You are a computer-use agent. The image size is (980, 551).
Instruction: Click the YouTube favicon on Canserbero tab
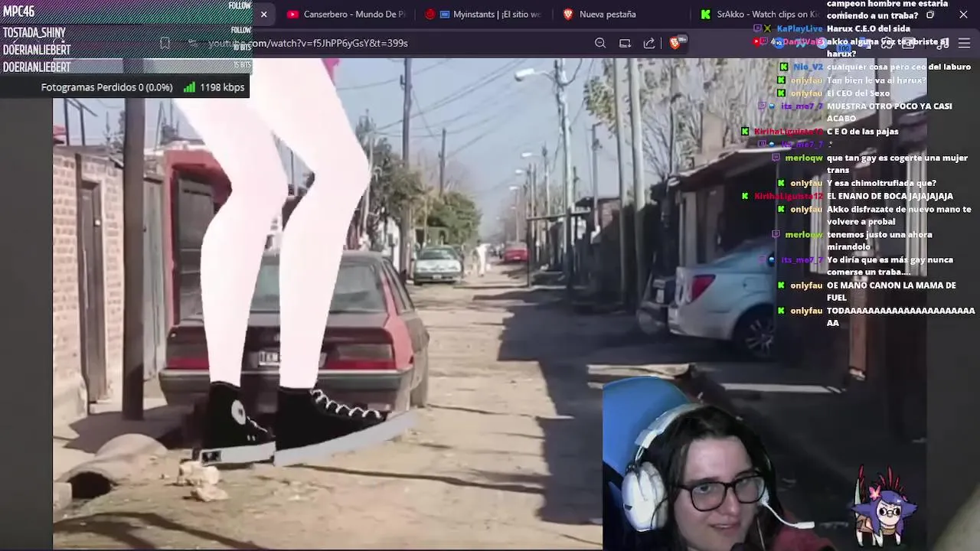292,14
